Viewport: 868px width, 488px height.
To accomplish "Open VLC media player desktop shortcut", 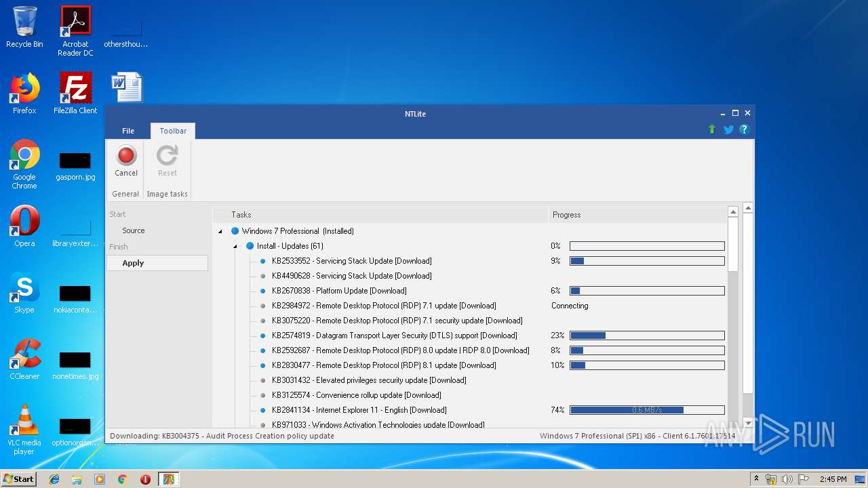I will tap(24, 430).
